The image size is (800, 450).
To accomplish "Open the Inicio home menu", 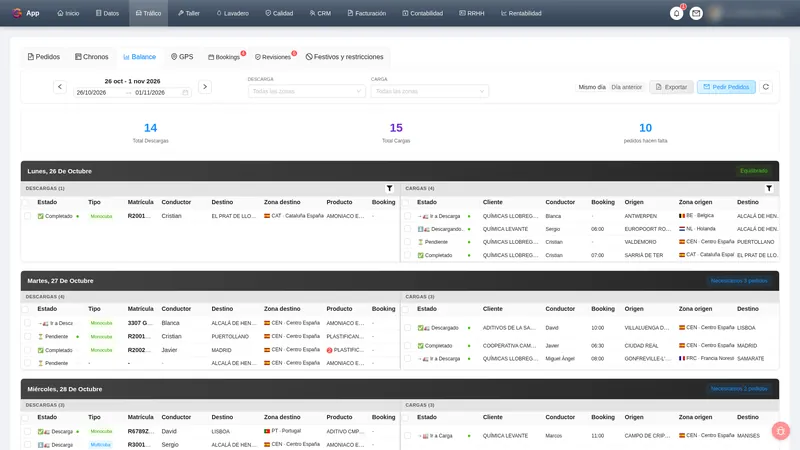I will [68, 13].
